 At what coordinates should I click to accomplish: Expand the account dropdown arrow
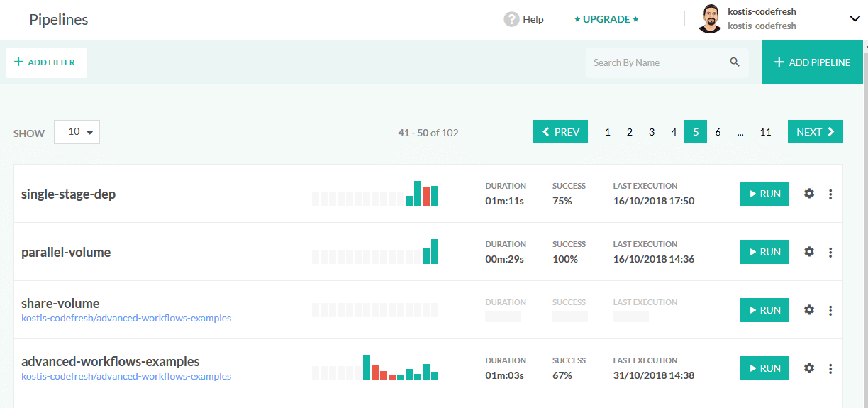click(854, 19)
